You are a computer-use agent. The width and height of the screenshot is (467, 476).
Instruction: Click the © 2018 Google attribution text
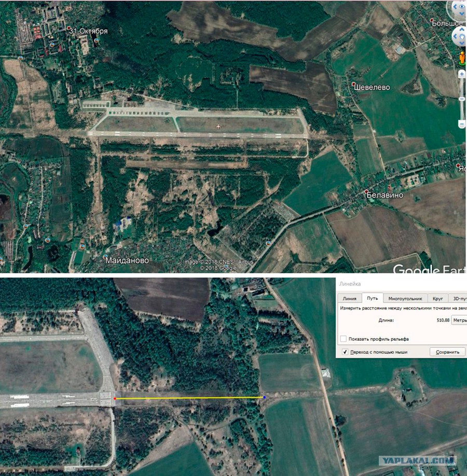218,268
